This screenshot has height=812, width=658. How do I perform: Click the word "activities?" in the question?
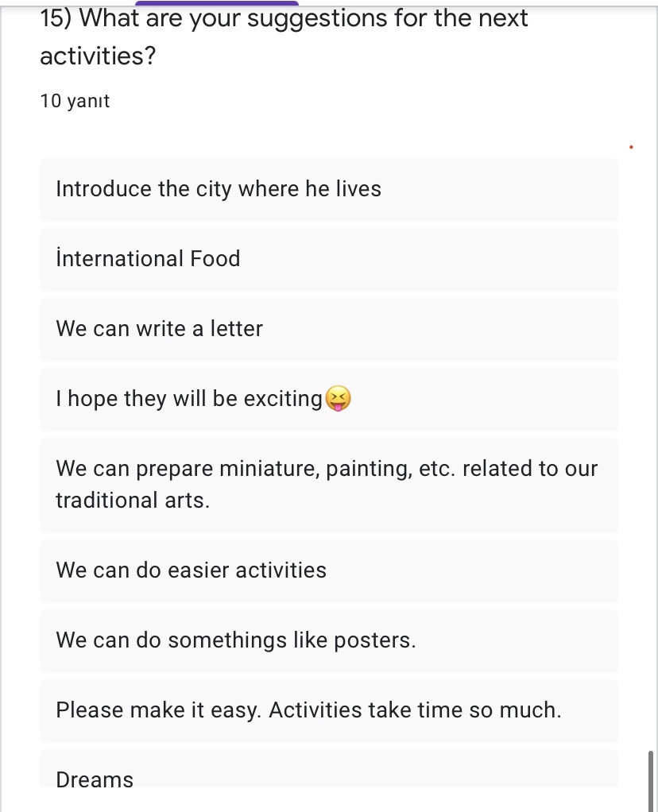(x=97, y=56)
